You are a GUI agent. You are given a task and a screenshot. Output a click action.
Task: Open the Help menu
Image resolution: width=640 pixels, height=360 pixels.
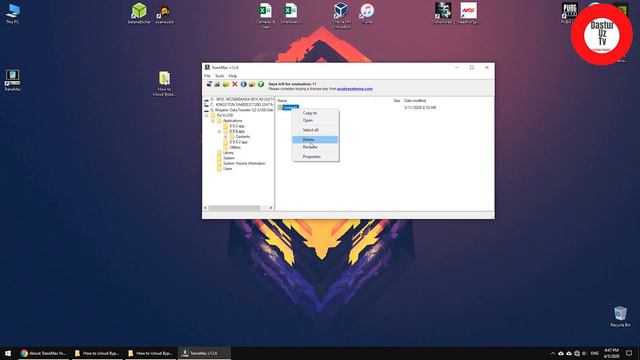pos(233,76)
